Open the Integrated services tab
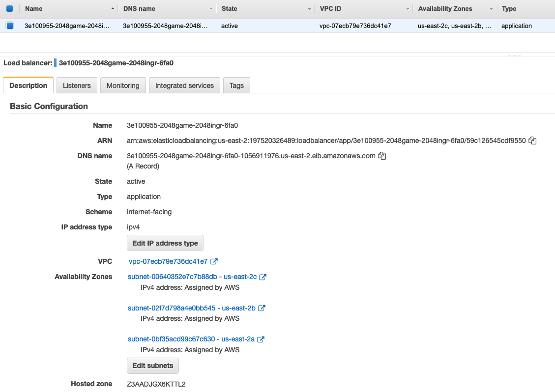The height and width of the screenshot is (392, 555). (184, 85)
